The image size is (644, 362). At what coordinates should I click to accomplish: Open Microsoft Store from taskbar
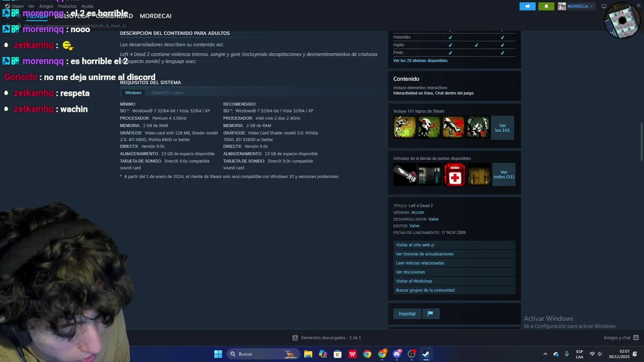tap(338, 354)
